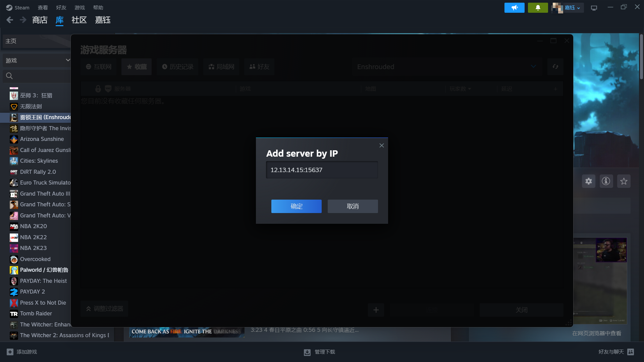Click Call of Juarez Gunslinger icon
Viewport: 644px width, 362px height.
coord(14,150)
